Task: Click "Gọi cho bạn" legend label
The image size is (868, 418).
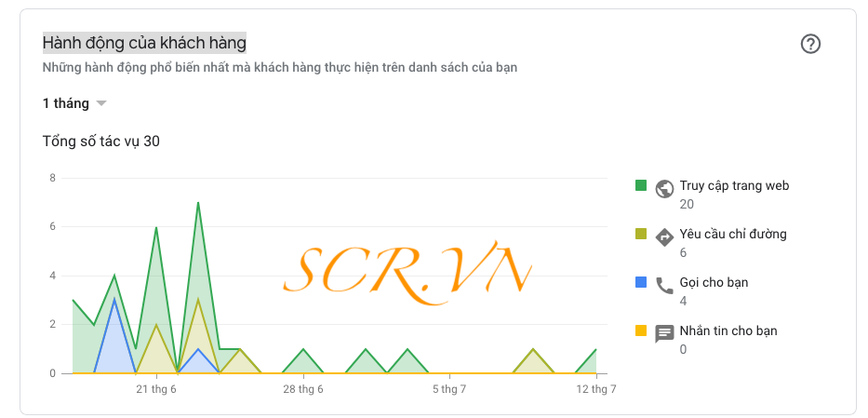Action: click(x=714, y=282)
